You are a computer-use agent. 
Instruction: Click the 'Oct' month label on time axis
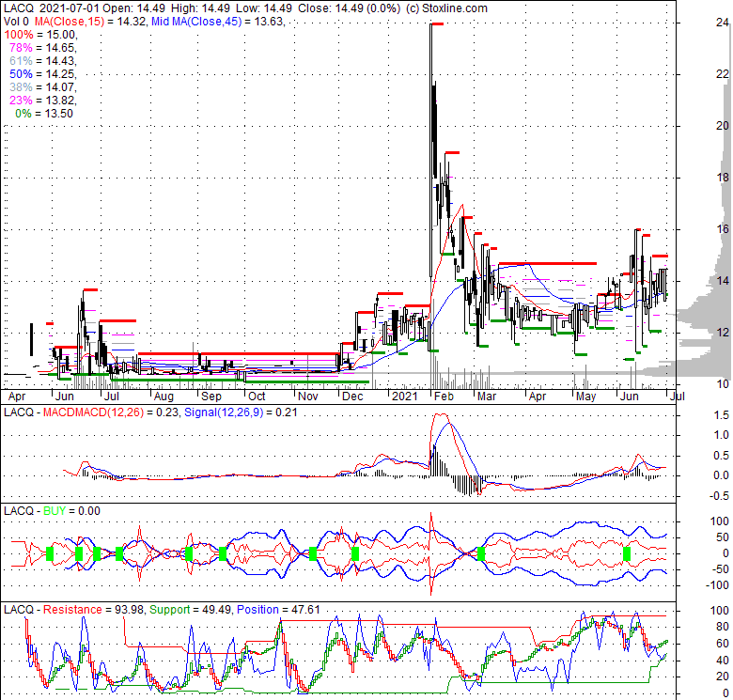click(x=257, y=397)
